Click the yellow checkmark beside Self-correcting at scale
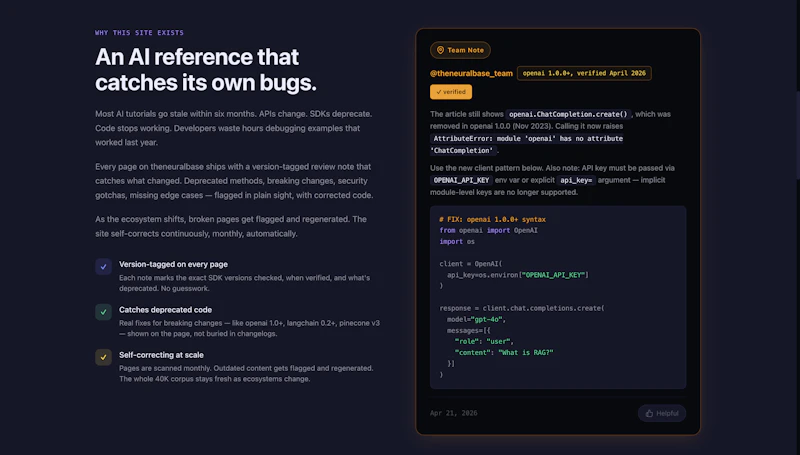 (x=104, y=357)
